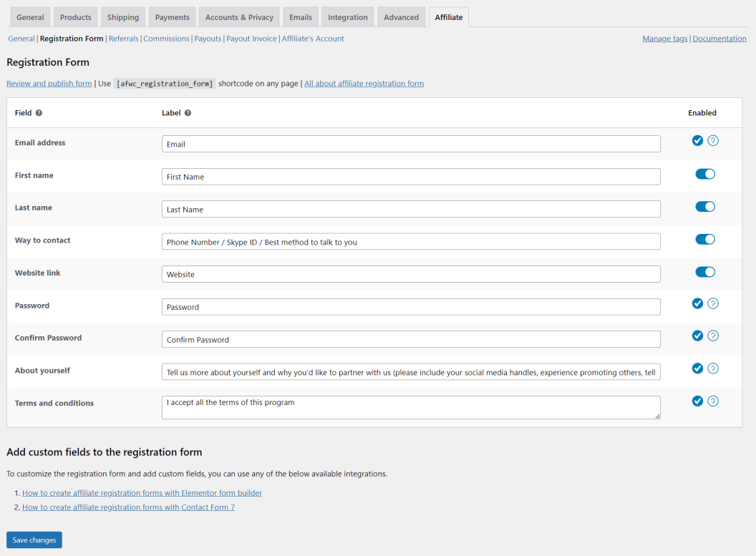Open the Integration tab

tap(347, 16)
